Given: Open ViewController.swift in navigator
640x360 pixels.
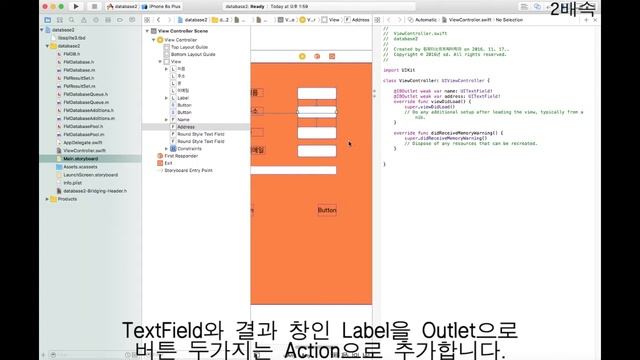Looking at the screenshot, I should (x=84, y=151).
